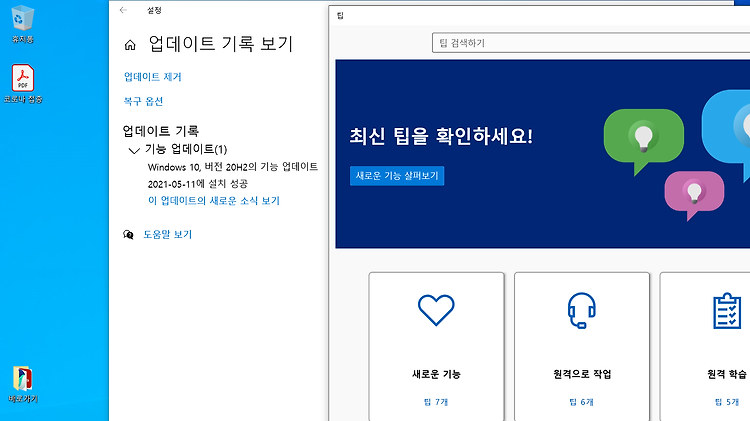Click the 팁 검색하기 search field
Viewport: 750px width, 421px height.
click(x=591, y=43)
